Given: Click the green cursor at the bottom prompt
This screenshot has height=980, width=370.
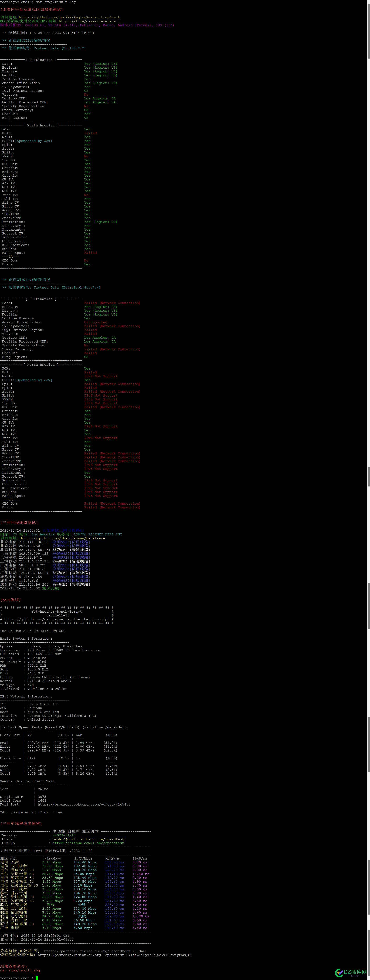Looking at the screenshot, I should (x=37, y=978).
